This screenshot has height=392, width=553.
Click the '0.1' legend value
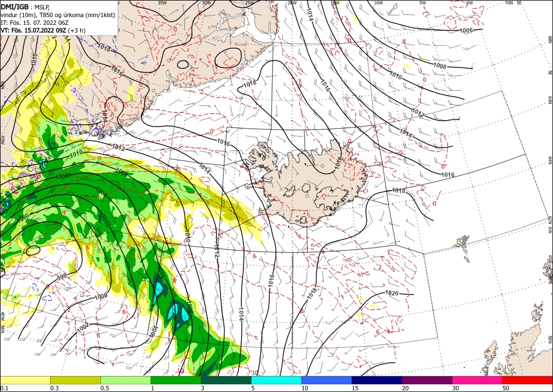pyautogui.click(x=4, y=388)
